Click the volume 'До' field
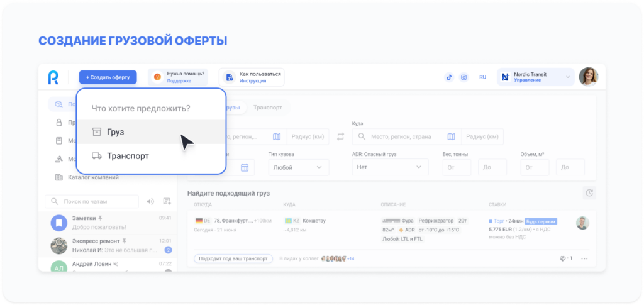This screenshot has height=305, width=644. click(x=570, y=167)
